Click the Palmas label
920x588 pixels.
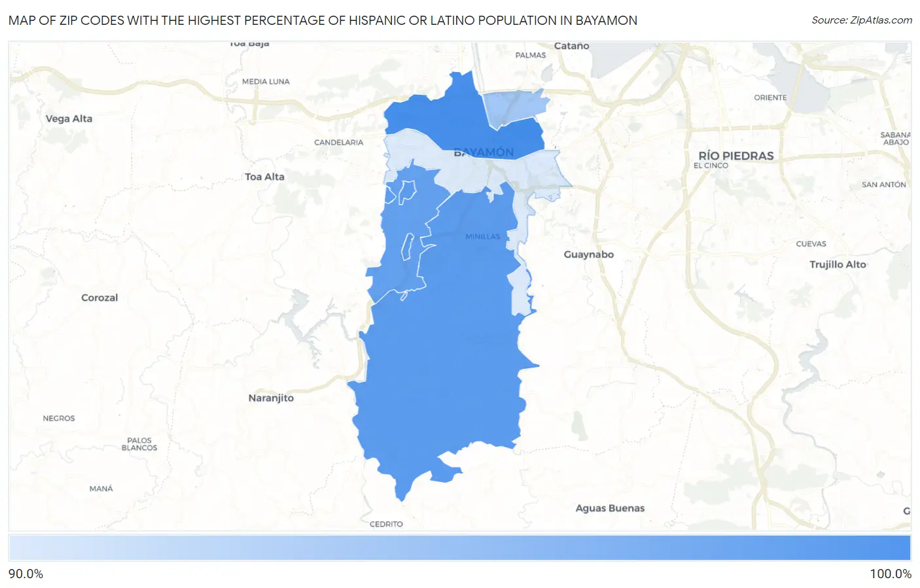point(531,55)
